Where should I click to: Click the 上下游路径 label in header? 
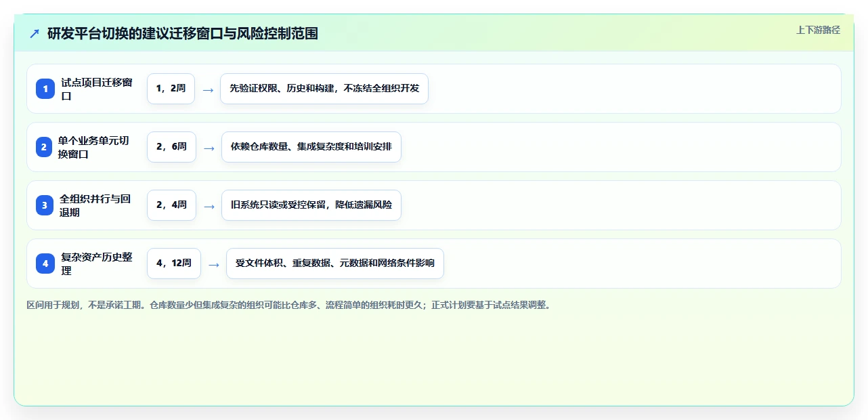[818, 30]
